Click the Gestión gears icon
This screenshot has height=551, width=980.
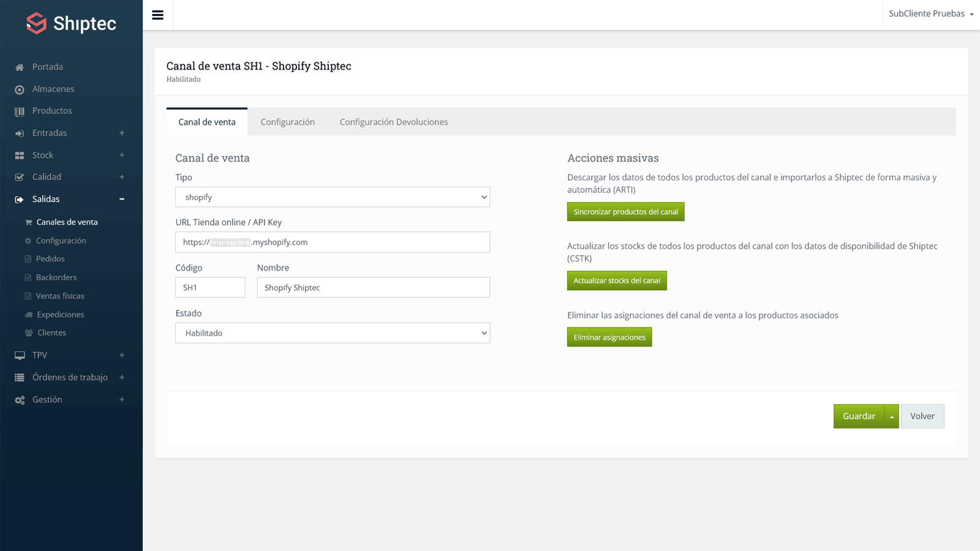[19, 399]
